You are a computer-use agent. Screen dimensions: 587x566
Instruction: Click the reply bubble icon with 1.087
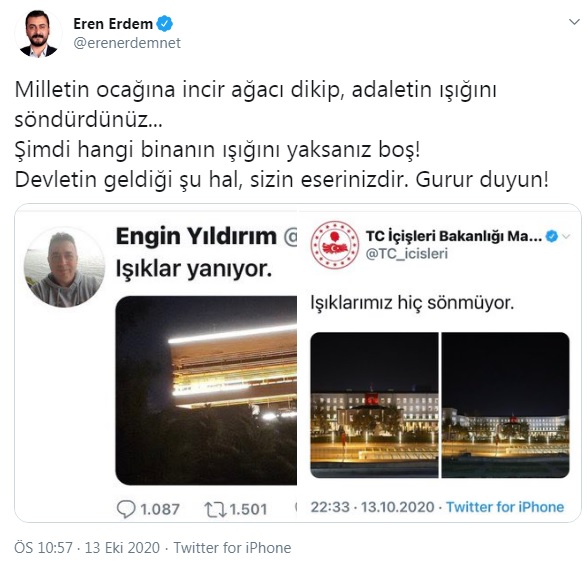(126, 509)
